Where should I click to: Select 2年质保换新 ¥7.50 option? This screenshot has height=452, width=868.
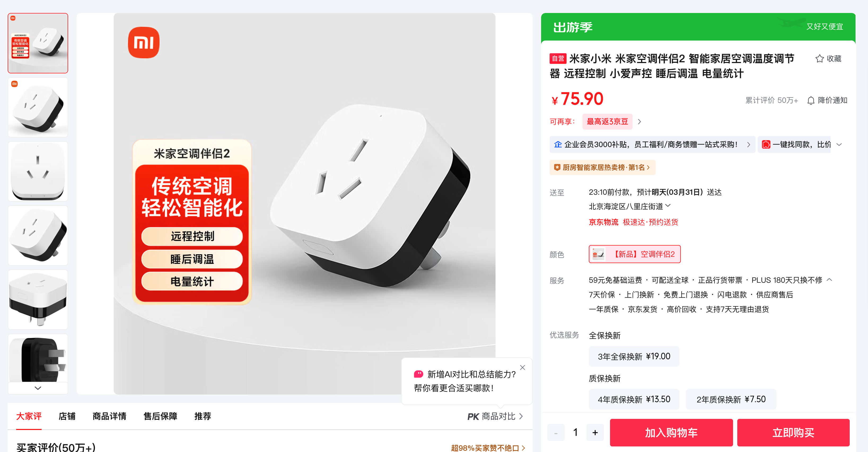point(731,400)
